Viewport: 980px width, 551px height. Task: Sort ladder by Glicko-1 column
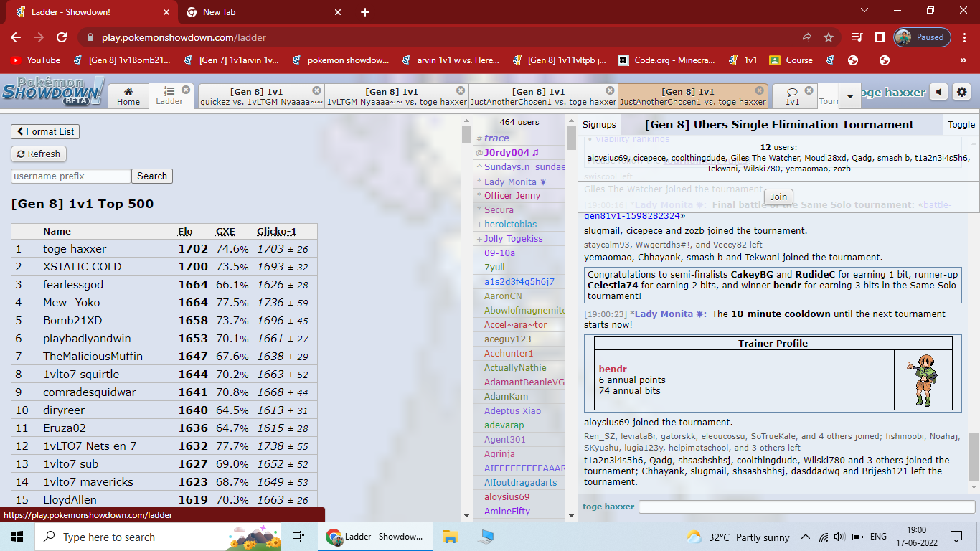coord(277,231)
